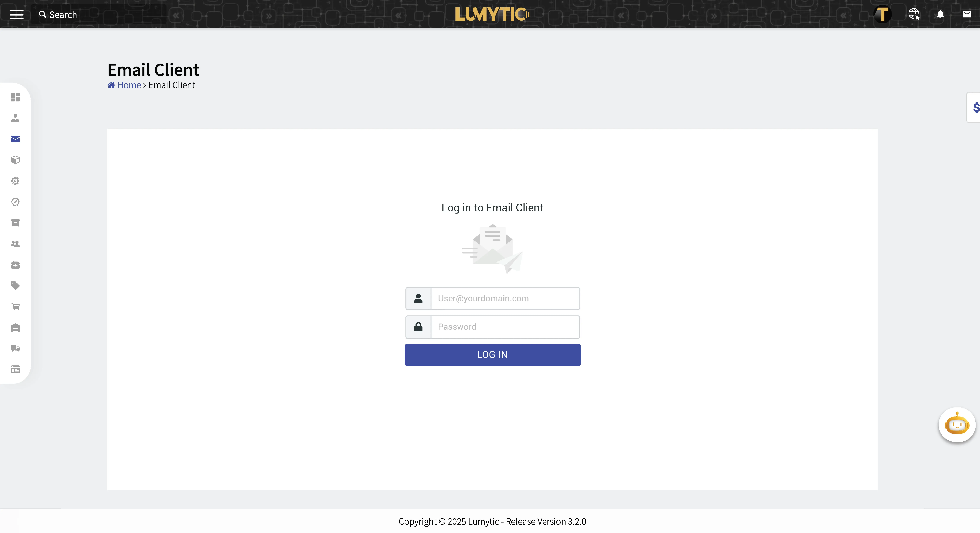Open the Products package icon in sidebar
Screen dimensions: 980x533
(15, 160)
